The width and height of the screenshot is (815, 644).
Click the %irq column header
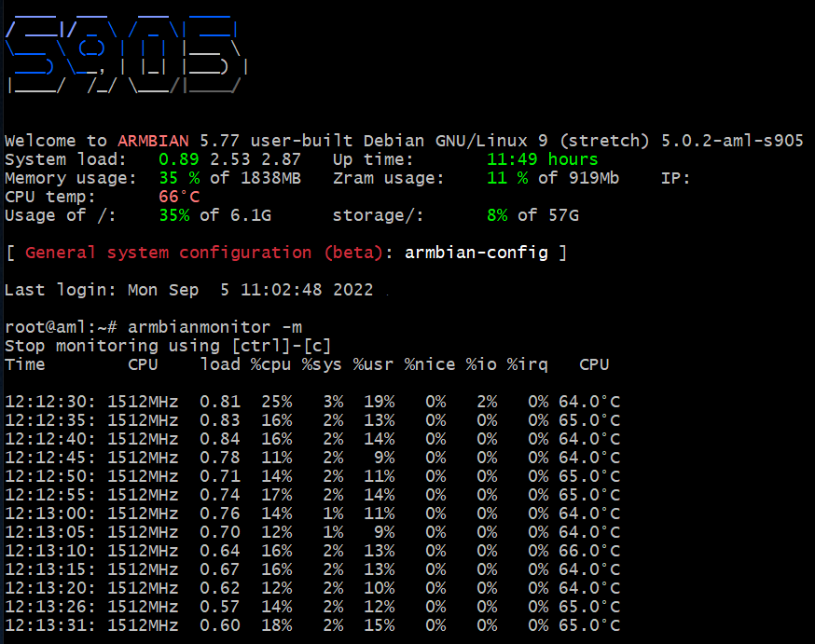click(528, 364)
